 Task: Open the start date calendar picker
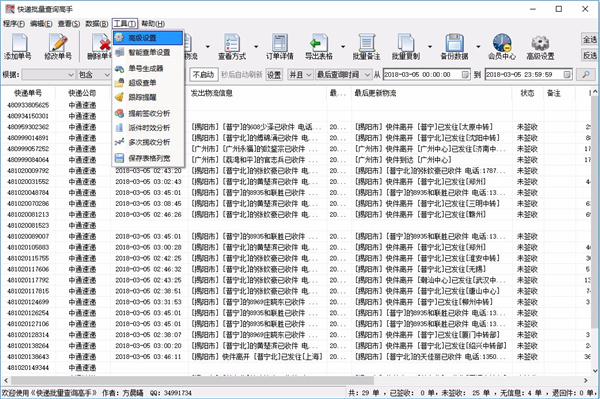(x=465, y=75)
